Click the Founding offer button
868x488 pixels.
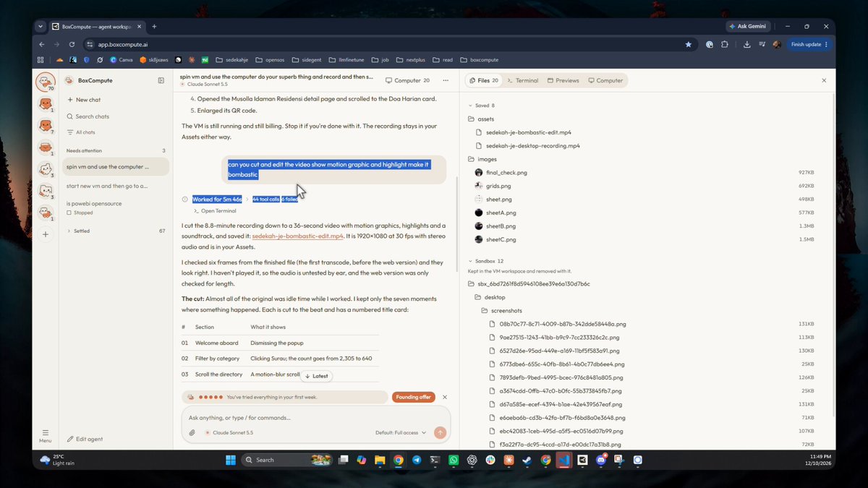click(414, 397)
